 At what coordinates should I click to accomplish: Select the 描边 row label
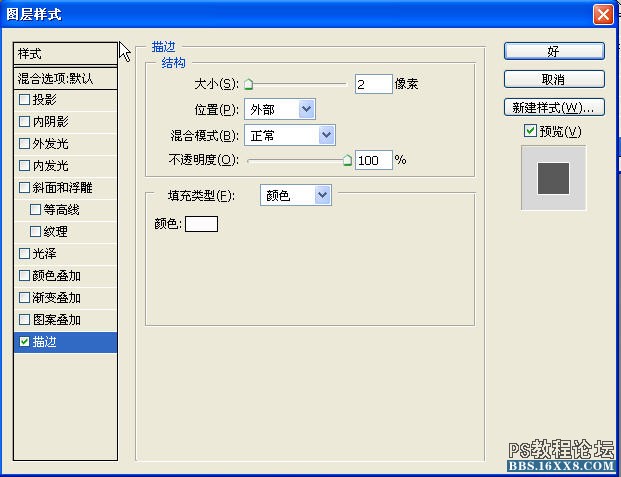44,342
